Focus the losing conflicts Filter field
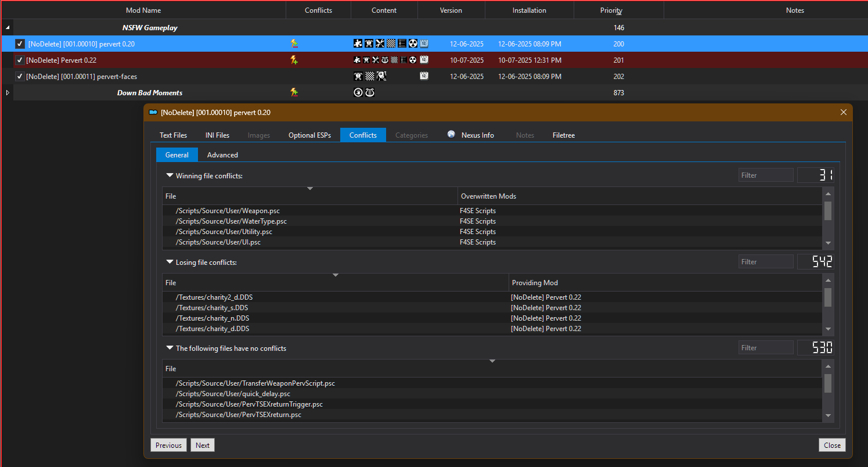The height and width of the screenshot is (467, 868). coord(766,261)
